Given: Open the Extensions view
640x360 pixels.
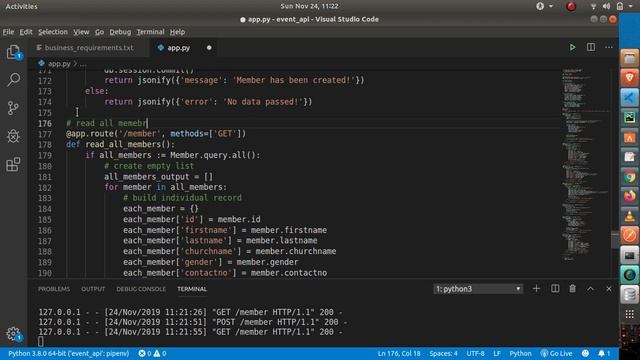Looking at the screenshot, I should coord(13,164).
